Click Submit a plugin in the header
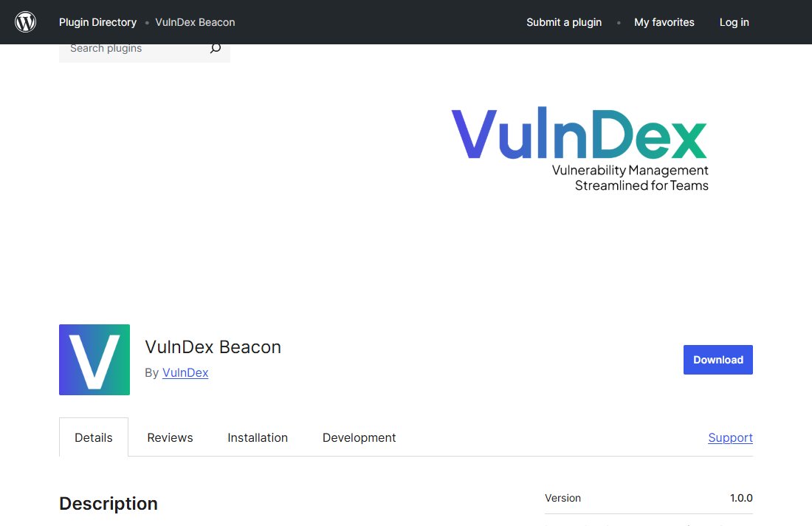The height and width of the screenshot is (526, 812). click(564, 22)
